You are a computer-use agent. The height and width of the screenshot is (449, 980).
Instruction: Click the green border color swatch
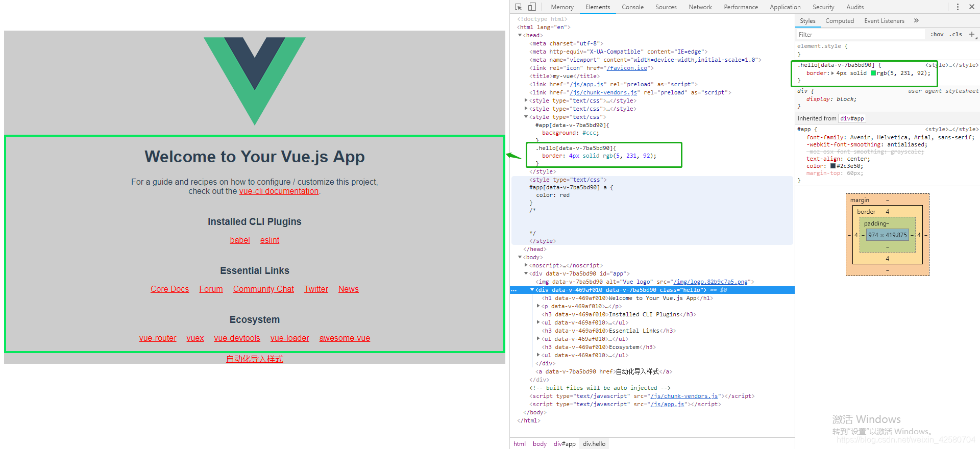coord(873,73)
